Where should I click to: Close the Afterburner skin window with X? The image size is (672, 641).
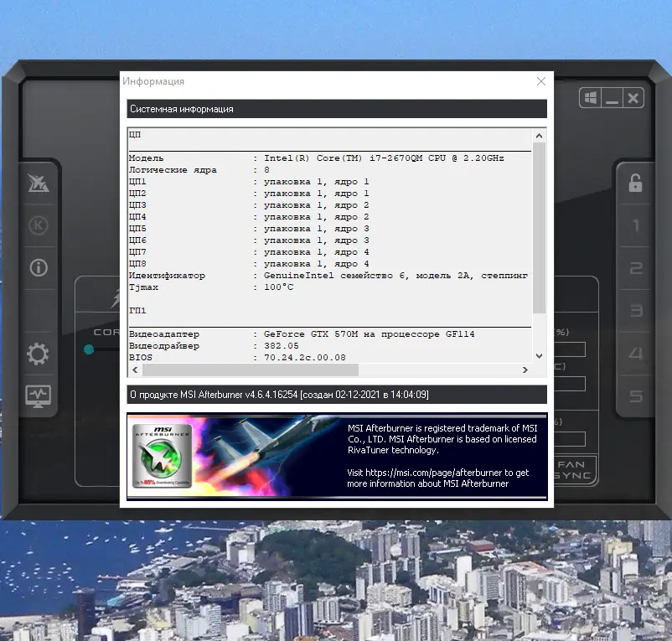coord(633,98)
